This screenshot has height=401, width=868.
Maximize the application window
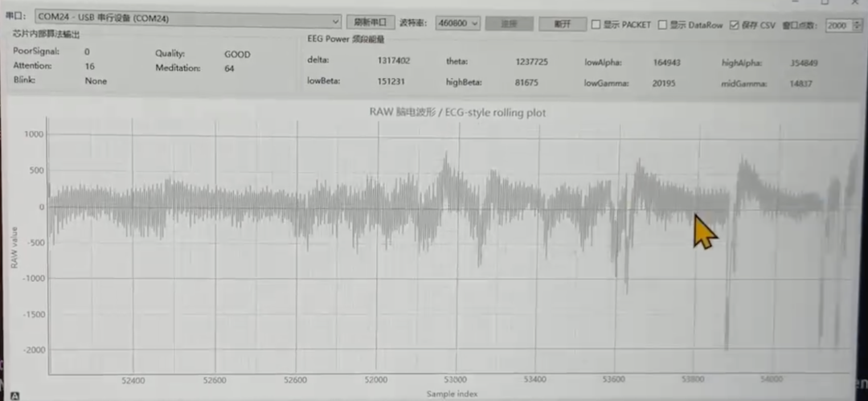[x=825, y=2]
